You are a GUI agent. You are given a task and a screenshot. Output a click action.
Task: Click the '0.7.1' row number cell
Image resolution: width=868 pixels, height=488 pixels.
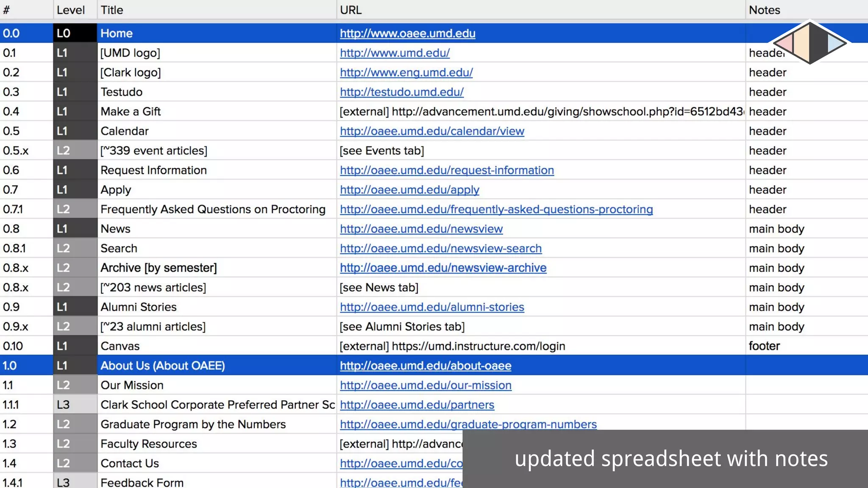click(x=26, y=209)
